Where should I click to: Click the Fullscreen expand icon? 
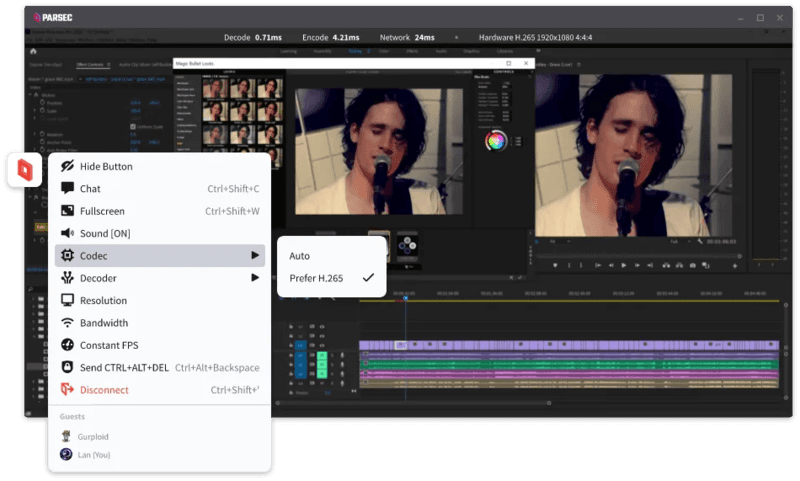click(67, 211)
